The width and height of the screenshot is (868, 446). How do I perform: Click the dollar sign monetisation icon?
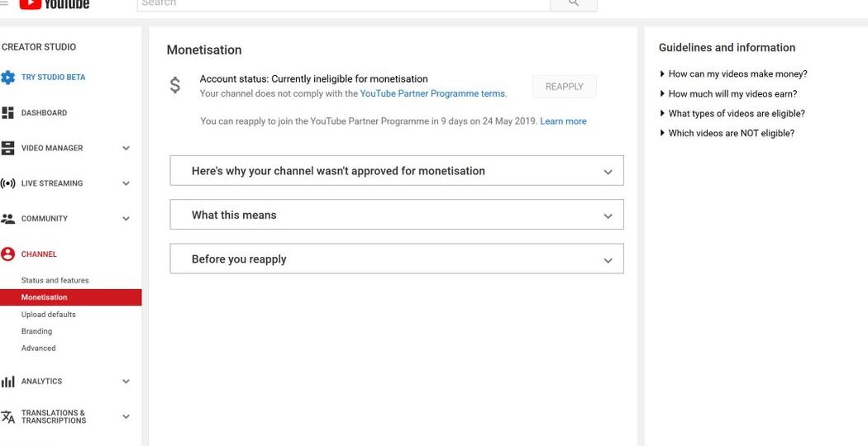click(x=175, y=85)
